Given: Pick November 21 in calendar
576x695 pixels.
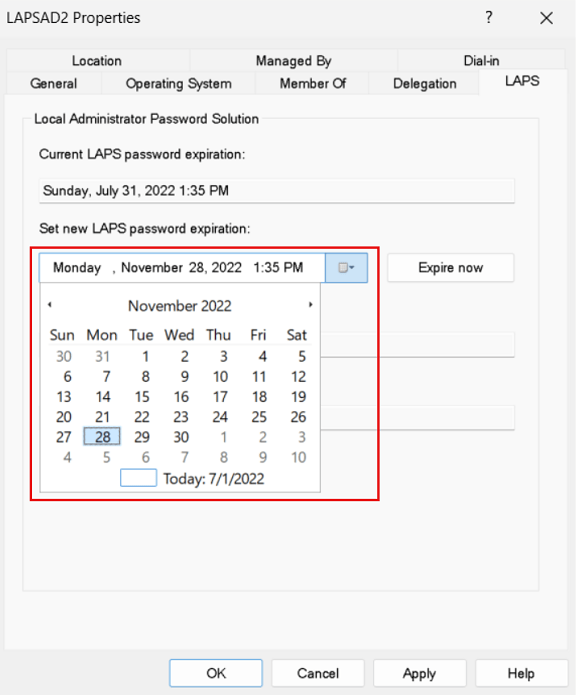Looking at the screenshot, I should click(102, 417).
